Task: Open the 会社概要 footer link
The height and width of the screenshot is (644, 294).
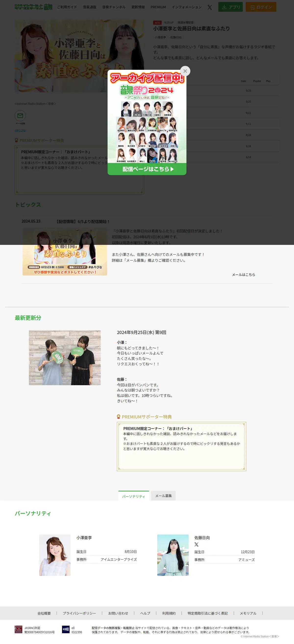Action: [x=44, y=613]
